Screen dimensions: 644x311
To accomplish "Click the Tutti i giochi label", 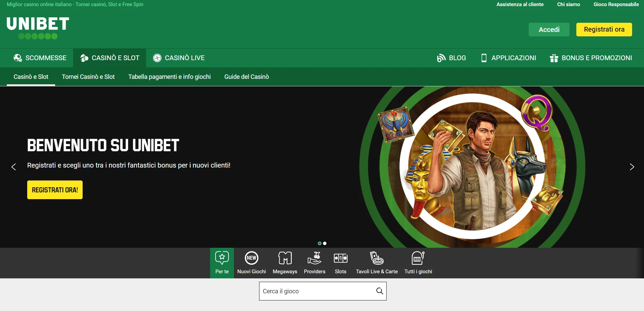I will (418, 272).
